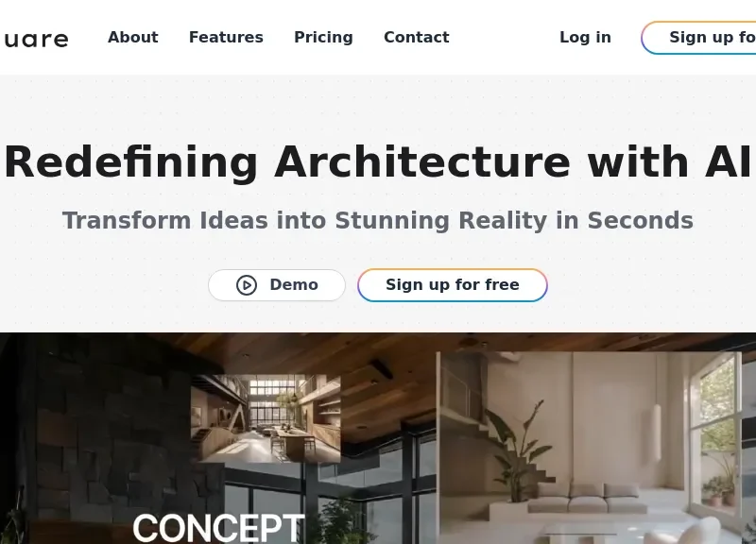Screen dimensions: 756x544
Task: Go to the Features section
Action: pos(226,37)
